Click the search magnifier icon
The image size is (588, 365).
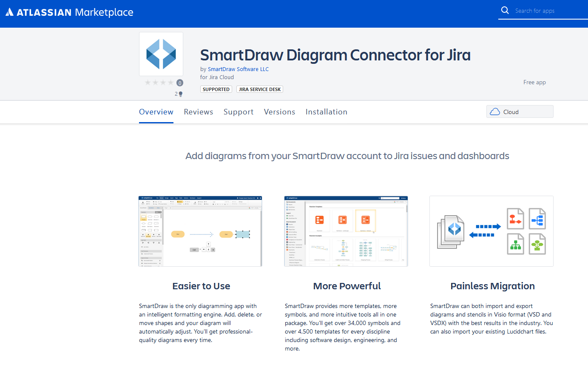pyautogui.click(x=505, y=11)
